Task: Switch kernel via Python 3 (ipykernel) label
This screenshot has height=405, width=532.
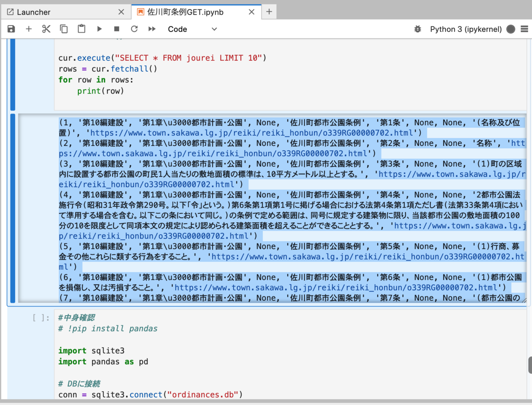Action: click(466, 29)
